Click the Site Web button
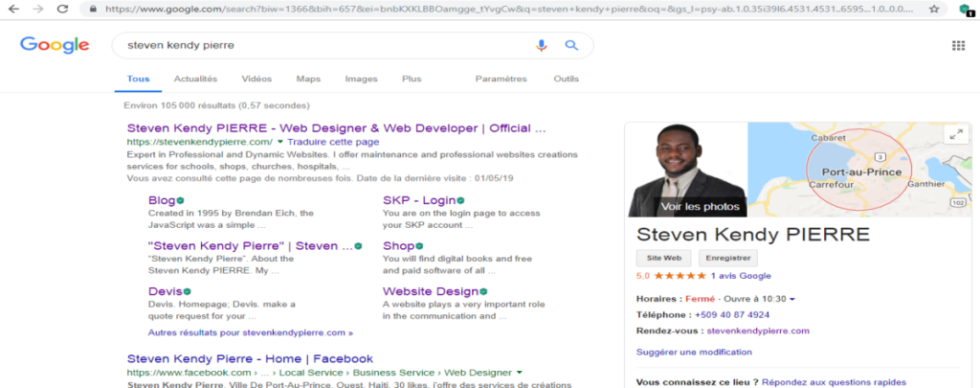This screenshot has width=980, height=388. 663,258
